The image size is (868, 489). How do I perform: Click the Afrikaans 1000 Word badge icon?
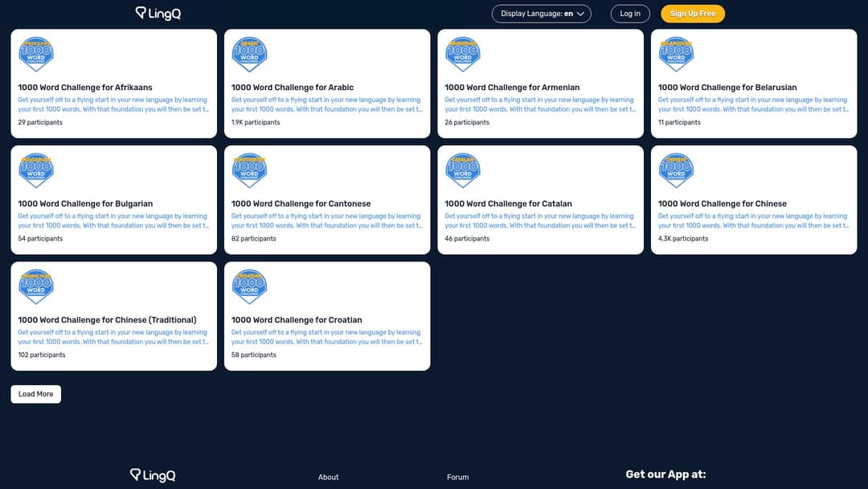pyautogui.click(x=36, y=54)
